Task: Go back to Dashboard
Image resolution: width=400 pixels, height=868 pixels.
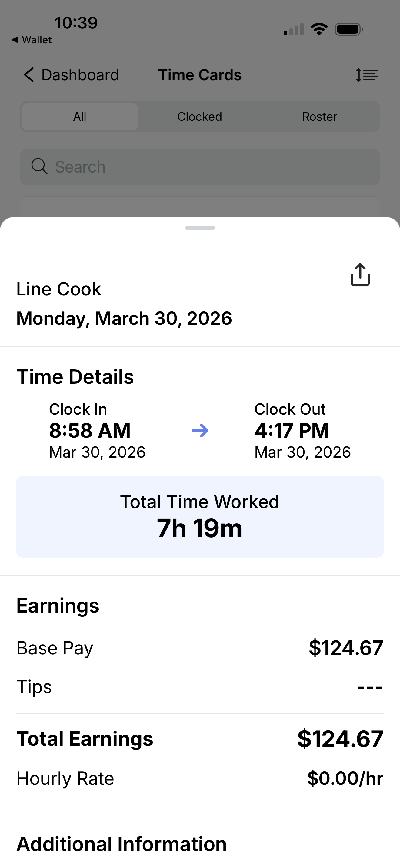Action: pyautogui.click(x=80, y=75)
